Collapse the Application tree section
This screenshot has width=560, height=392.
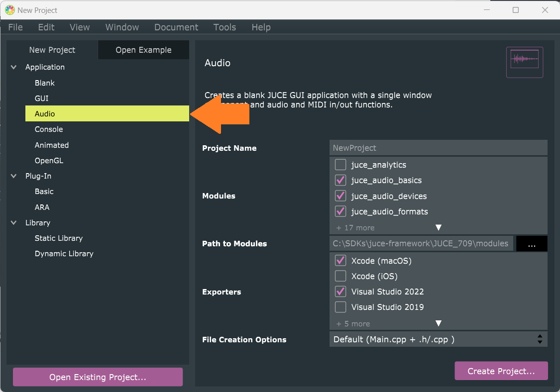point(13,67)
